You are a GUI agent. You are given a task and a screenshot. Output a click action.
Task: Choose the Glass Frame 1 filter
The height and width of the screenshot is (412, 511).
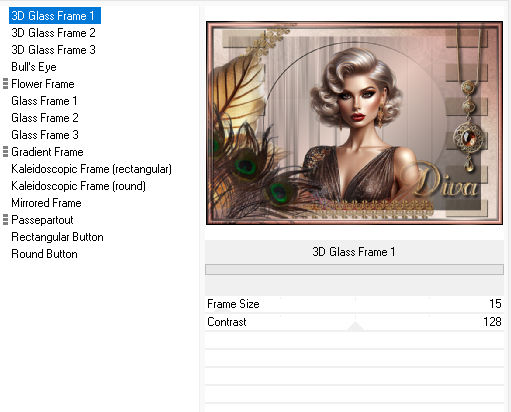tap(44, 101)
